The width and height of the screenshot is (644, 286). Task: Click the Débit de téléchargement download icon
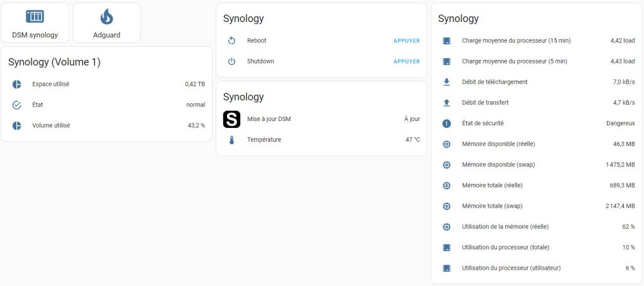click(x=447, y=82)
